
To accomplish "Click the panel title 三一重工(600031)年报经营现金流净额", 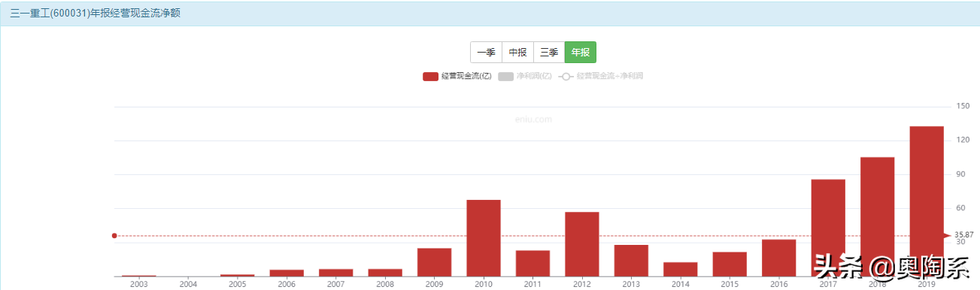I will [x=95, y=14].
